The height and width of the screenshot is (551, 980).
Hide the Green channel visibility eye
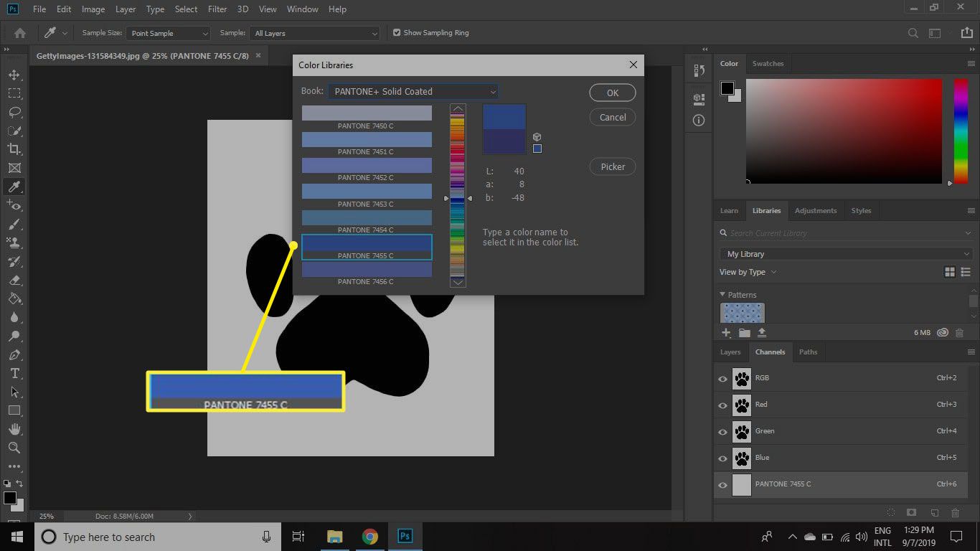point(722,432)
